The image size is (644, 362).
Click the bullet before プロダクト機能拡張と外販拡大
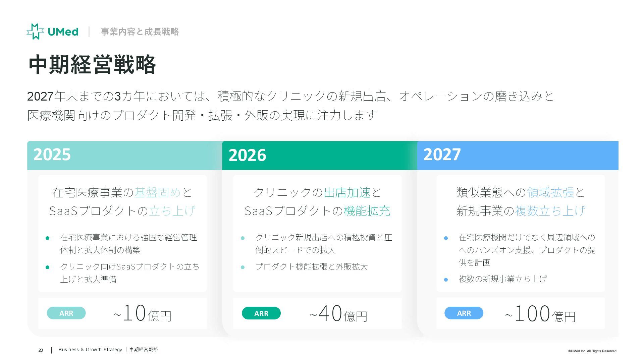(243, 267)
